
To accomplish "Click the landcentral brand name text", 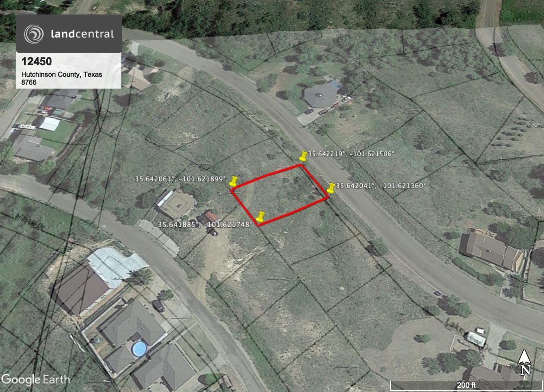I will pos(82,34).
